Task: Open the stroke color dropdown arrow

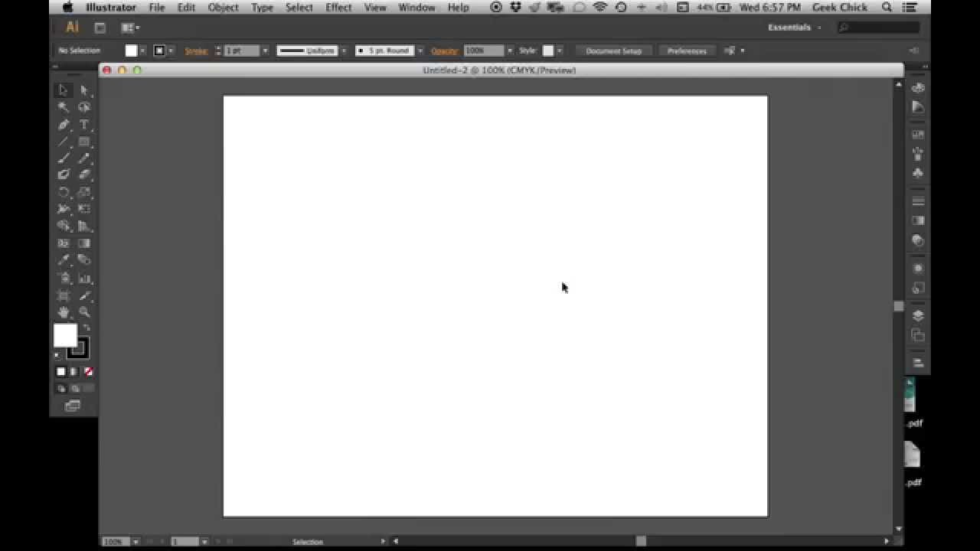Action: [x=171, y=51]
